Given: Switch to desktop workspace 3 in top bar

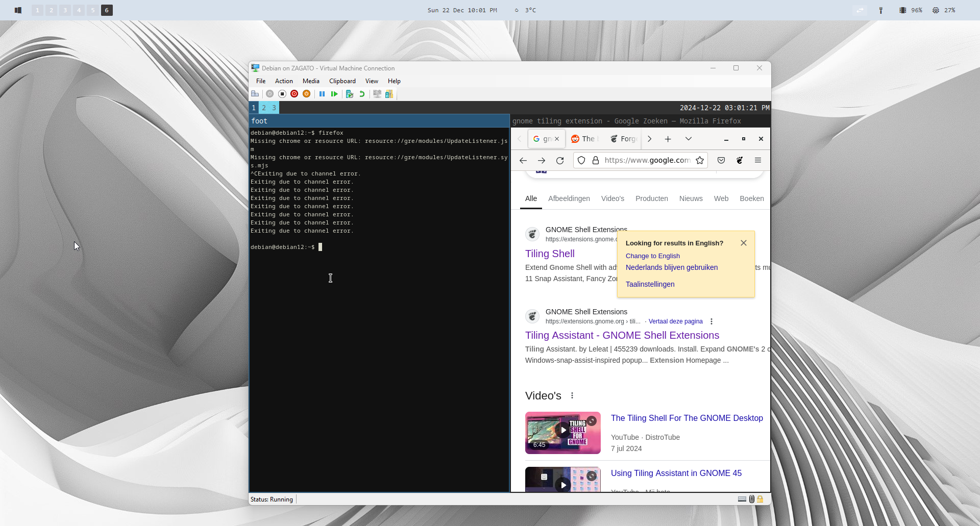Looking at the screenshot, I should pyautogui.click(x=65, y=10).
